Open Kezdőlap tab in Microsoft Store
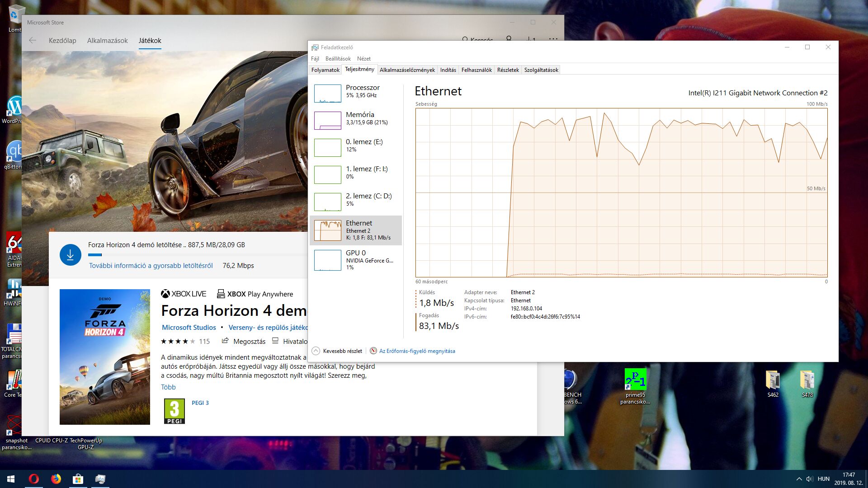 point(62,41)
